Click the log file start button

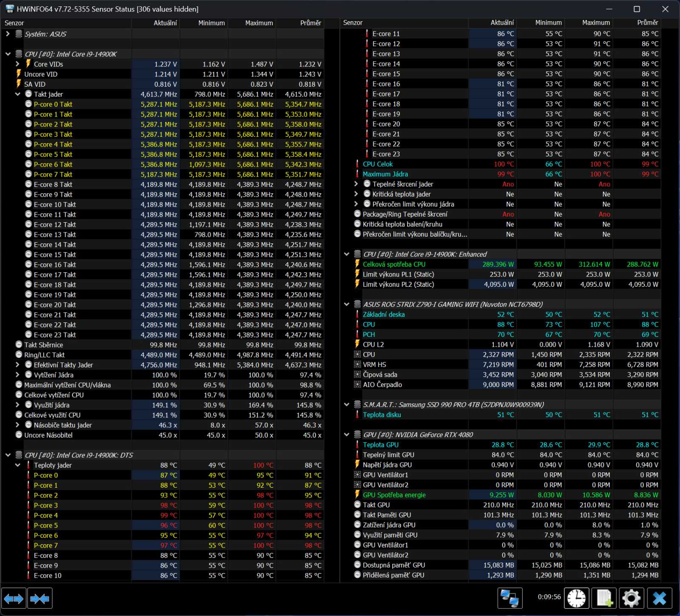[604, 599]
